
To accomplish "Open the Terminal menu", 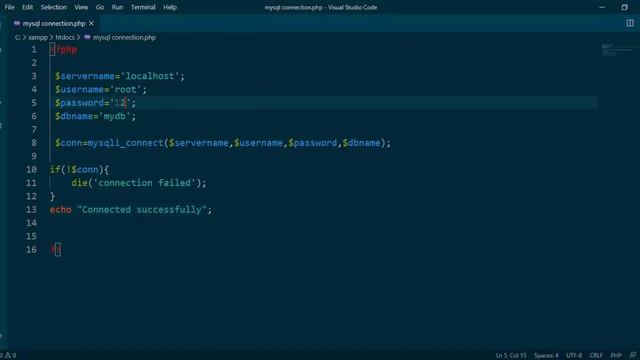I will 143,7.
